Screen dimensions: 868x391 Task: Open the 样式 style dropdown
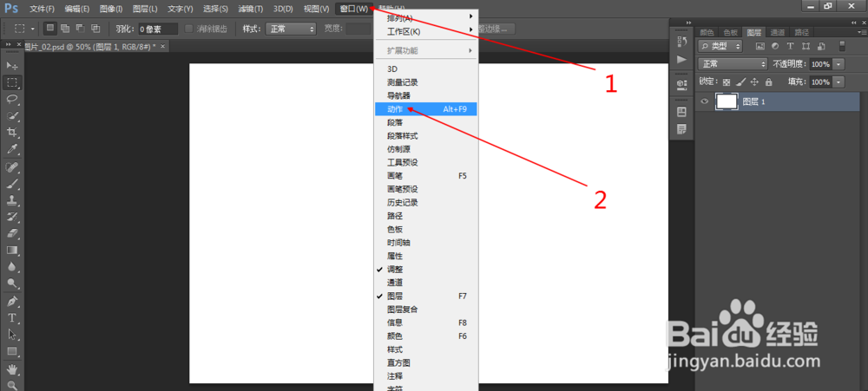291,29
